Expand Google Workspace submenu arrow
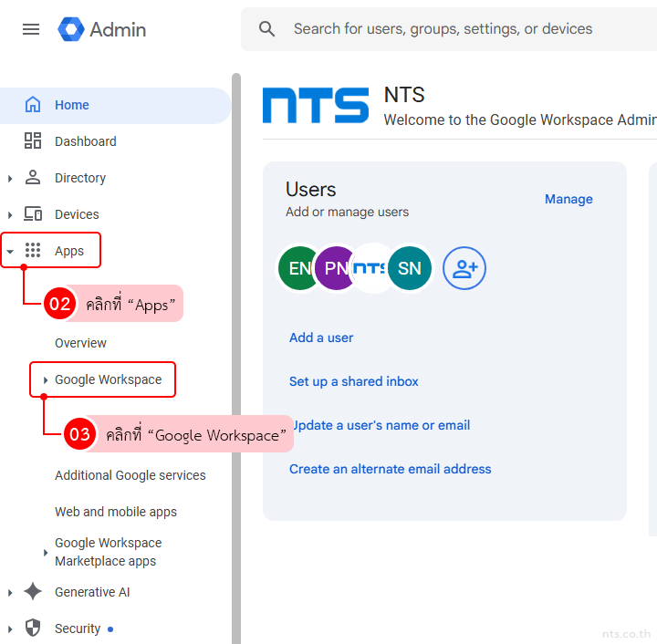The height and width of the screenshot is (644, 657). tap(46, 379)
